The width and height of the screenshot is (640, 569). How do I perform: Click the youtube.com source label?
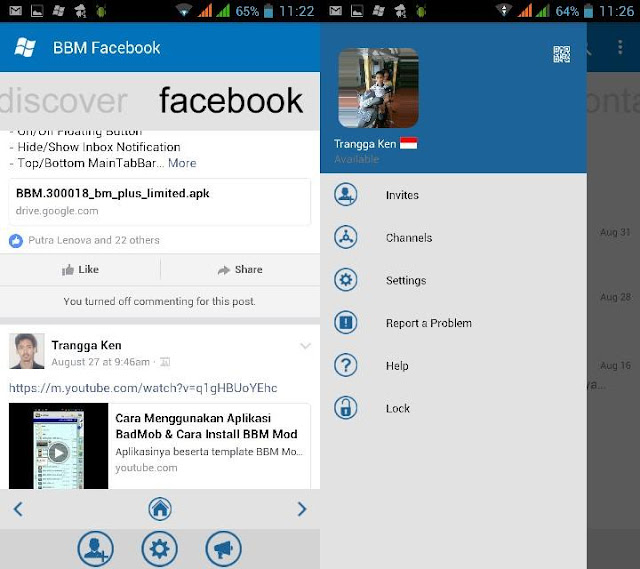coord(146,468)
